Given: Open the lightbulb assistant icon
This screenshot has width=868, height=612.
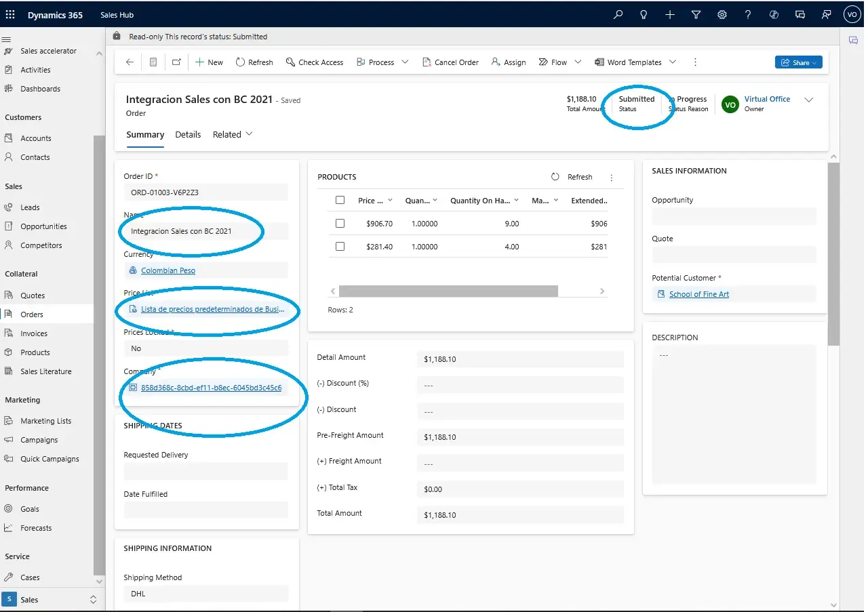Looking at the screenshot, I should pos(644,14).
